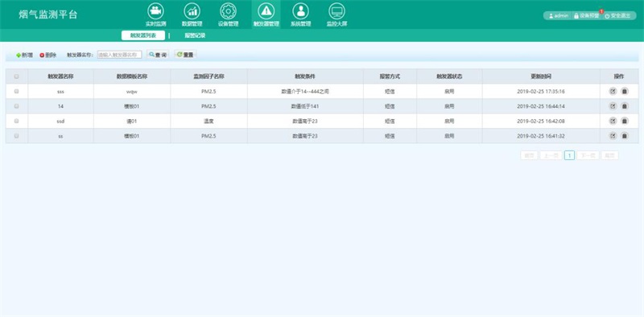The height and width of the screenshot is (317, 644).
Task: Go to next page with 下一页
Action: 588,155
